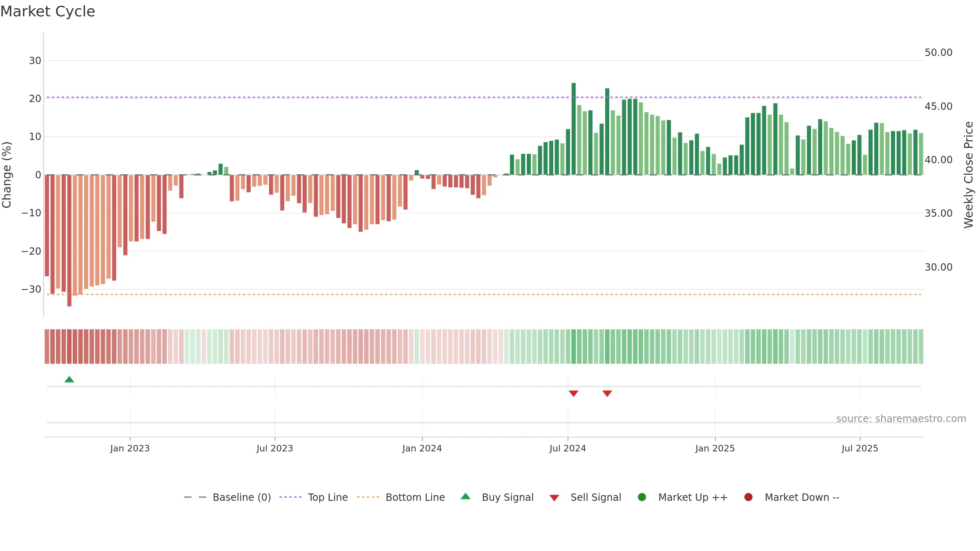980x551 pixels.
Task: Click the orange dotted bottom line in chart
Action: pos(484,294)
